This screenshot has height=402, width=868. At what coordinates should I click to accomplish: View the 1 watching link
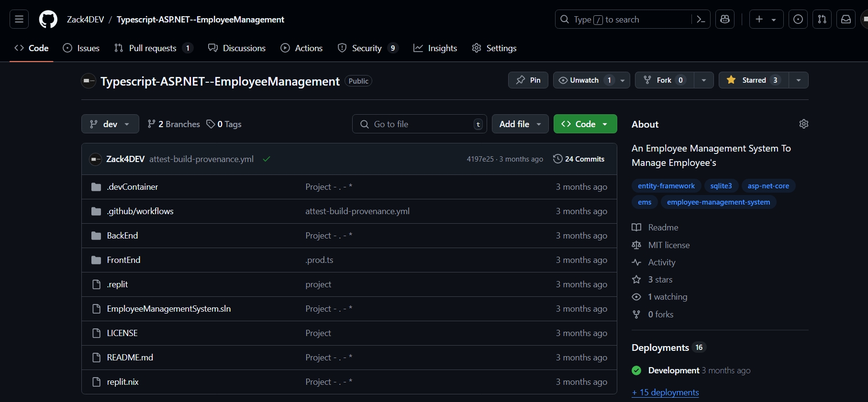[659, 297]
